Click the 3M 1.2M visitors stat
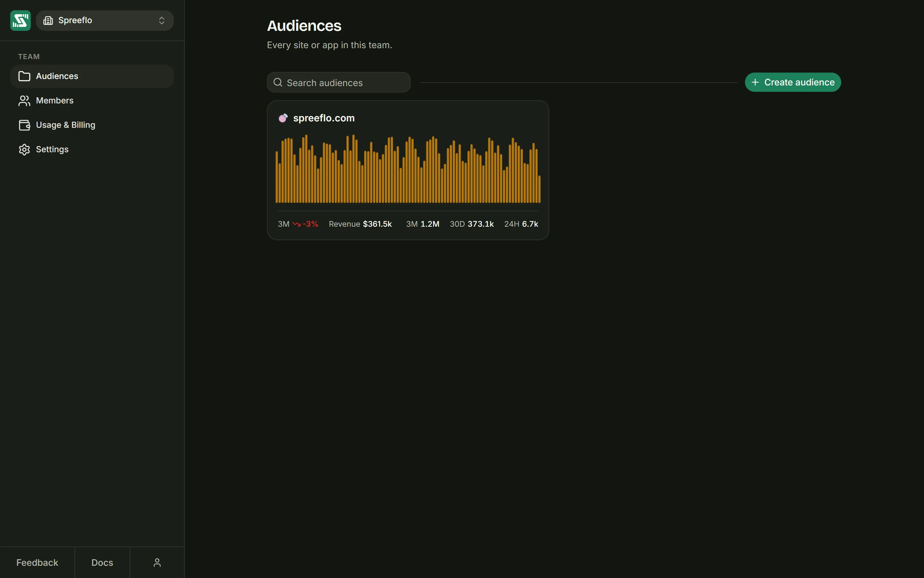Viewport: 924px width, 578px height. pyautogui.click(x=423, y=224)
